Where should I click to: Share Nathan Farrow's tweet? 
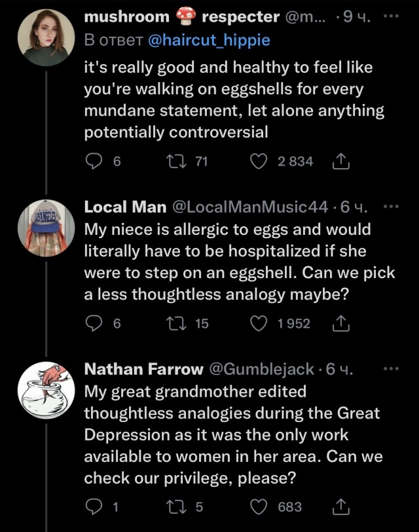click(x=341, y=506)
